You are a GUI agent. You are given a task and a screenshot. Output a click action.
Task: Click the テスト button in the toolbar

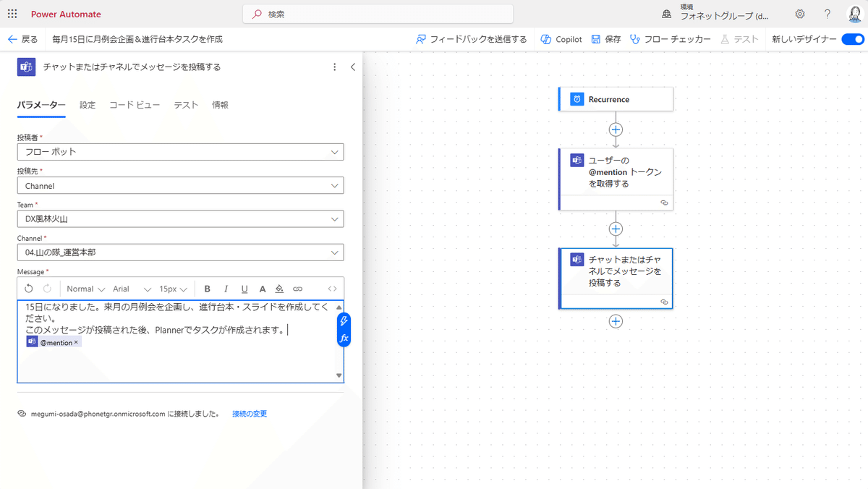point(739,39)
